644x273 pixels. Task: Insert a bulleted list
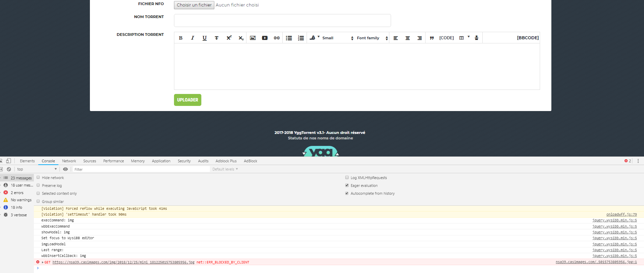pyautogui.click(x=289, y=38)
